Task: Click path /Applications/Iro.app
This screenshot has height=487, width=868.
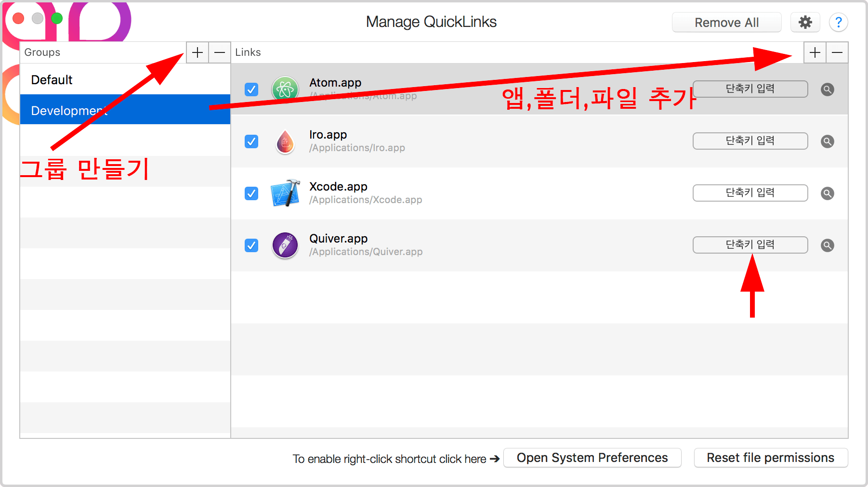Action: pos(357,148)
